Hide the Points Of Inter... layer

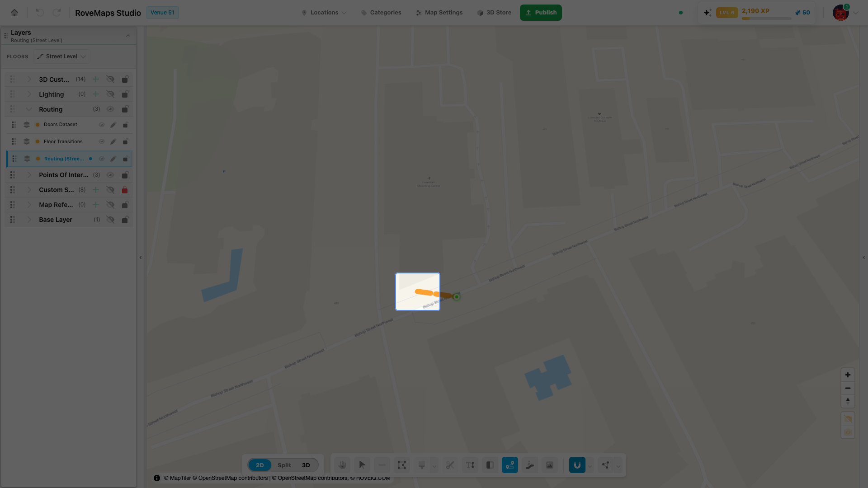[110, 175]
